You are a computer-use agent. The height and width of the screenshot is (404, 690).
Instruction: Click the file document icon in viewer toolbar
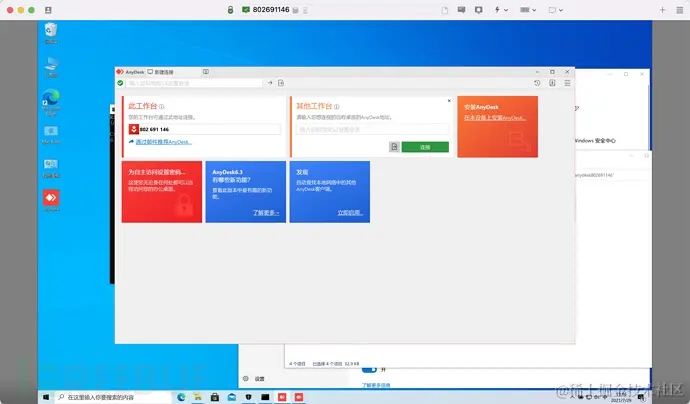(445, 10)
